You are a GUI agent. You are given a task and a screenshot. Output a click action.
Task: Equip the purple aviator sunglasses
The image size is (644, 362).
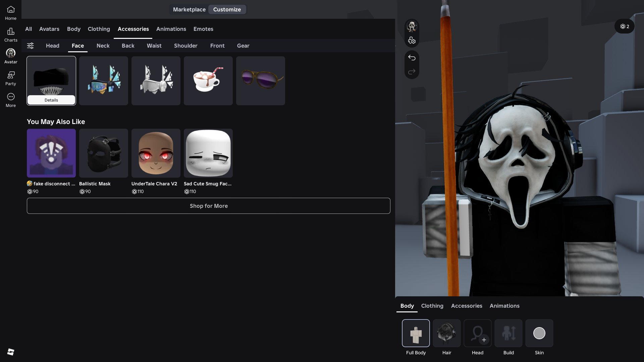pos(261,81)
